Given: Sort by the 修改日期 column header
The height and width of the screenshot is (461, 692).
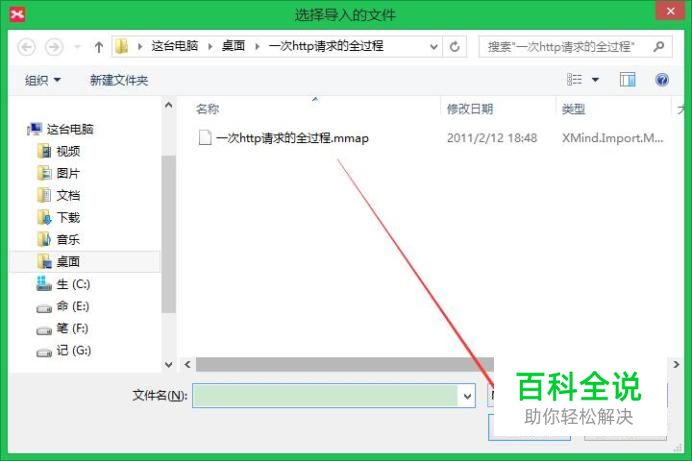Looking at the screenshot, I should (x=470, y=109).
